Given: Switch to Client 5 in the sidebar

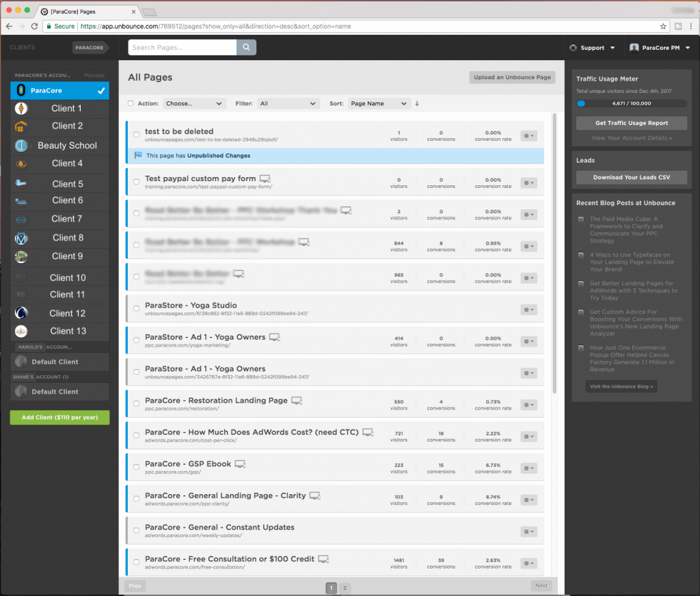Looking at the screenshot, I should click(60, 184).
